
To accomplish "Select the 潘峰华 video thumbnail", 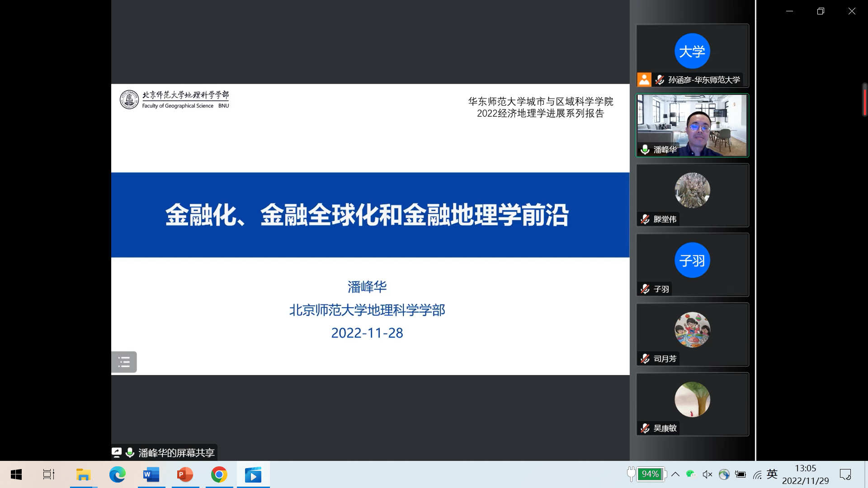I will [692, 126].
